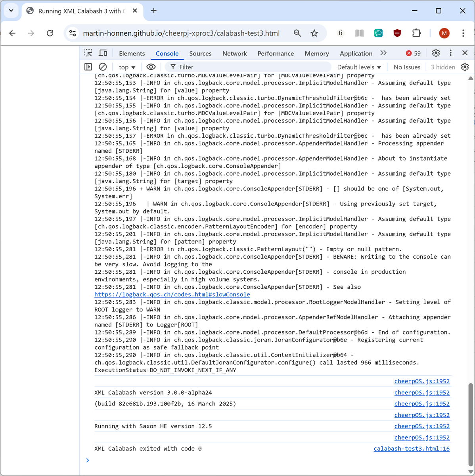Open the Extensions puzzle piece menu
Screen dimensions: 475x476
pyautogui.click(x=416, y=33)
